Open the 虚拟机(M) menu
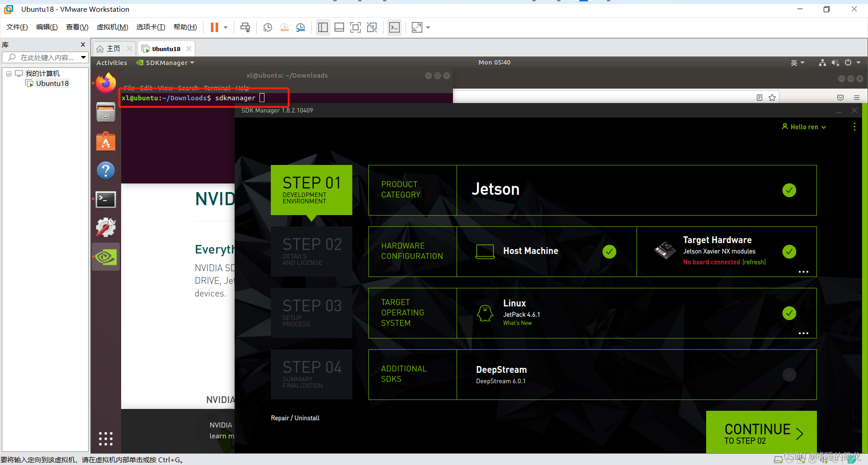The image size is (868, 465). click(x=112, y=27)
